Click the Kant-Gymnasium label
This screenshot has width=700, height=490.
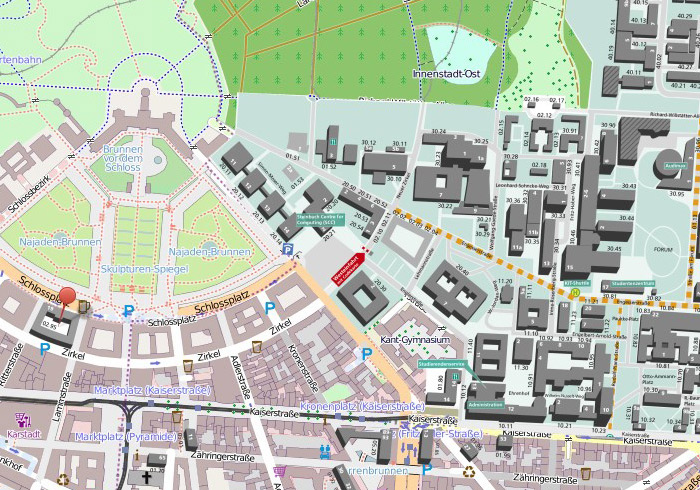click(415, 340)
